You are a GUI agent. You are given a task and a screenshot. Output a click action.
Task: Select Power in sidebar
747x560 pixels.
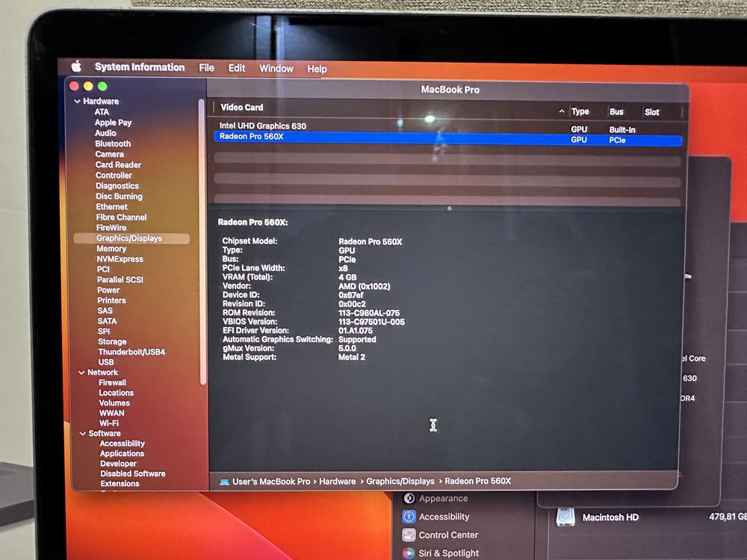(108, 290)
